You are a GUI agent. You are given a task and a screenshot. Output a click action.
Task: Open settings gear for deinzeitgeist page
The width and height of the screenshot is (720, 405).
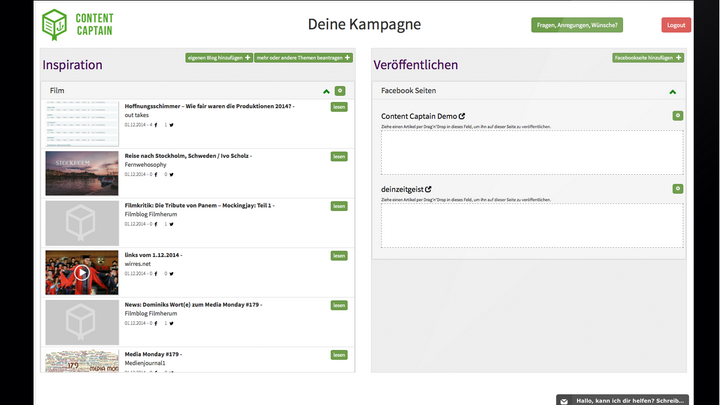pyautogui.click(x=678, y=189)
